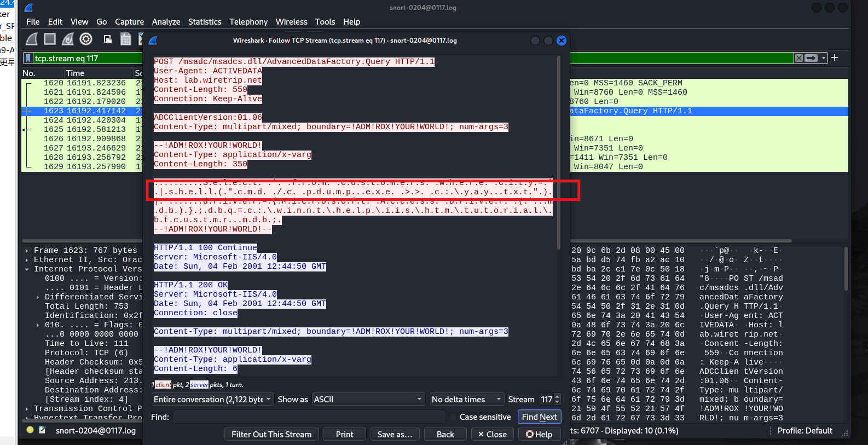868x445 pixels.
Task: Click the hex dump pane vertical scrollbar
Action: (846, 268)
